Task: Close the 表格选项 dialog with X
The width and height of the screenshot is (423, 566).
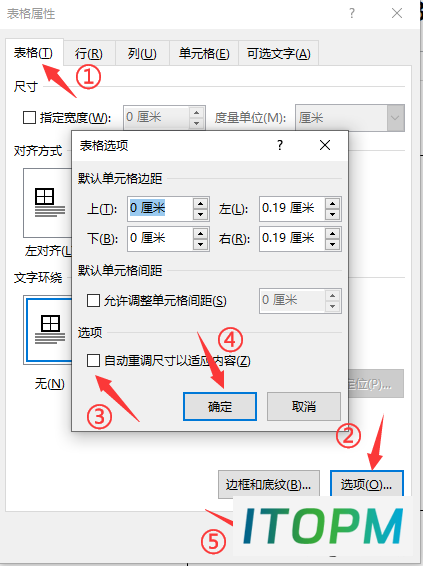Action: click(325, 145)
